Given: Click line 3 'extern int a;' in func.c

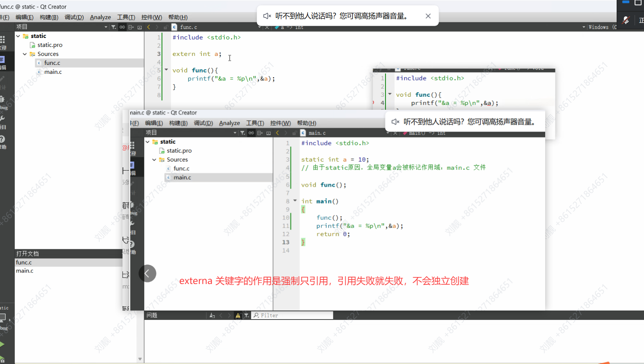Looking at the screenshot, I should (197, 54).
